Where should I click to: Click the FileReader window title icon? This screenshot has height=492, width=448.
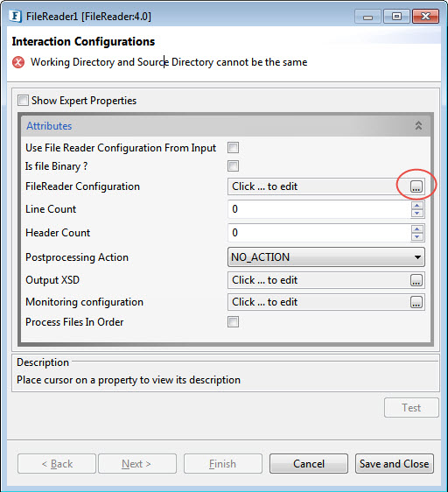coord(15,16)
